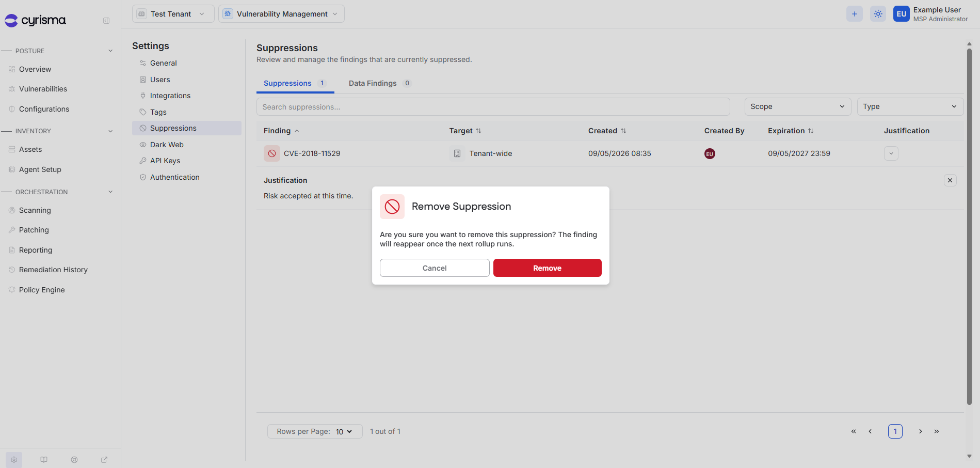Open the EU user avatar menu
Image resolution: width=980 pixels, height=468 pixels.
[x=902, y=14]
